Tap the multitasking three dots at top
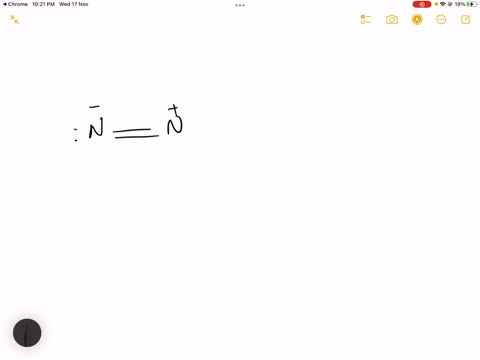Viewport: 480px width, 360px height. pos(240,5)
